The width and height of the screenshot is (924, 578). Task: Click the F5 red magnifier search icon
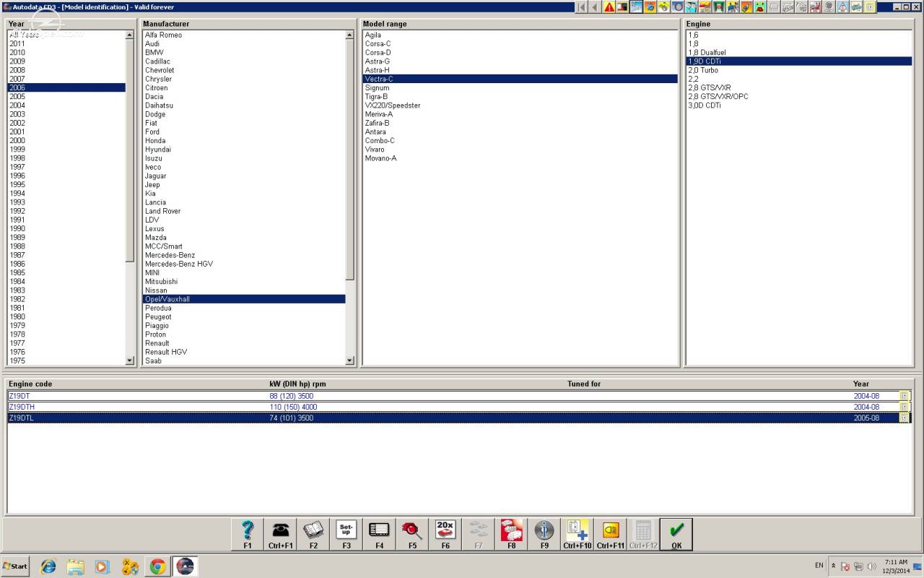[x=412, y=534]
